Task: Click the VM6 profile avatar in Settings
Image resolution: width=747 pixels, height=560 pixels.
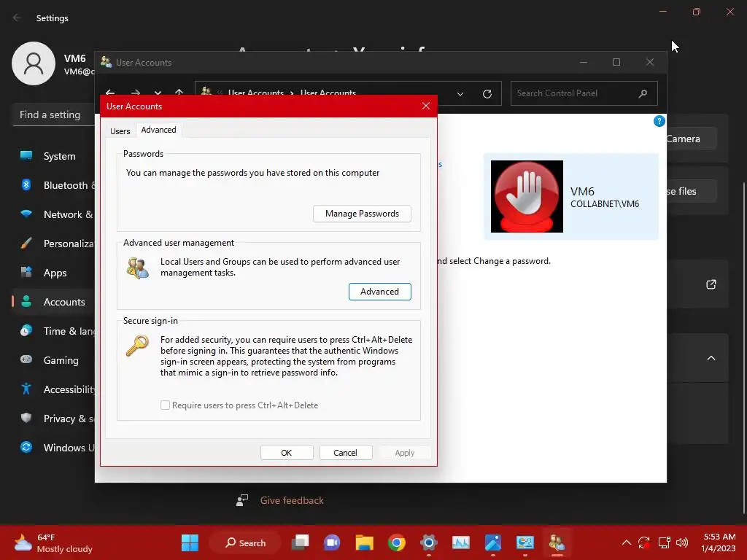Action: pos(34,63)
